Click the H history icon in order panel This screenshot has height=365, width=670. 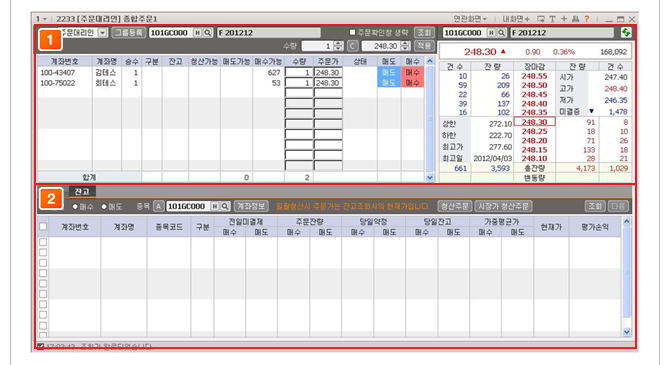click(x=197, y=33)
